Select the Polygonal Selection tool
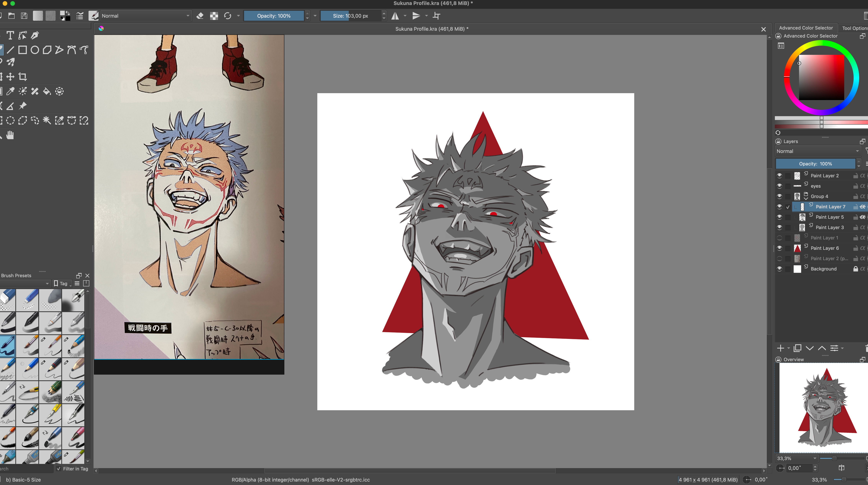Screen dimensions: 868x485 pos(23,120)
